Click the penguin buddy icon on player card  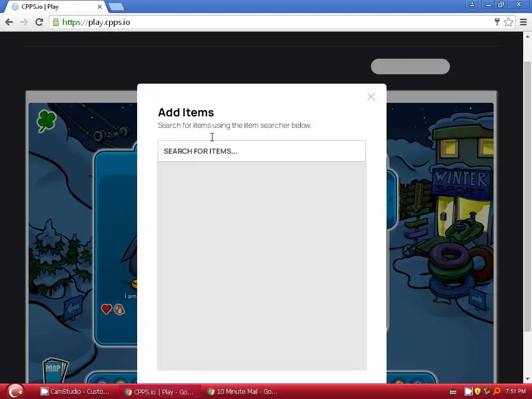tap(119, 309)
